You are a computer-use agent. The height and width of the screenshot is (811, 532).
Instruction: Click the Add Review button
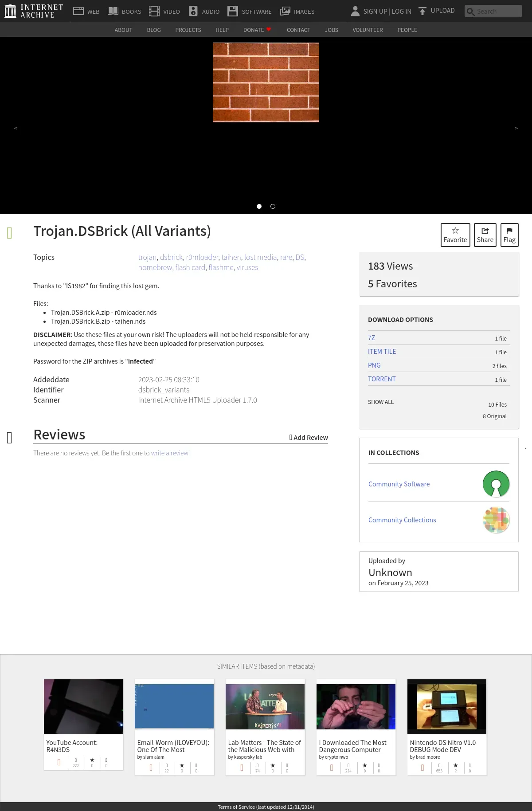[x=309, y=437]
